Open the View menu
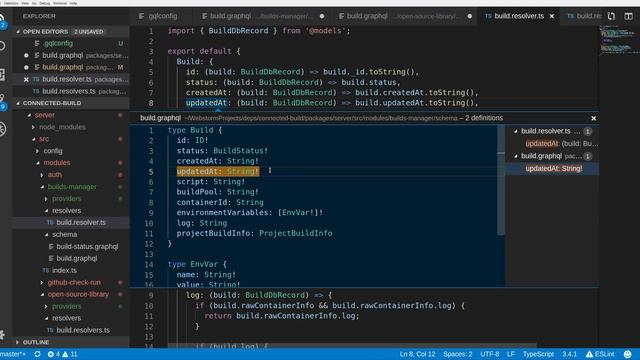Screen dimensions: 640x360 coord(25,3)
